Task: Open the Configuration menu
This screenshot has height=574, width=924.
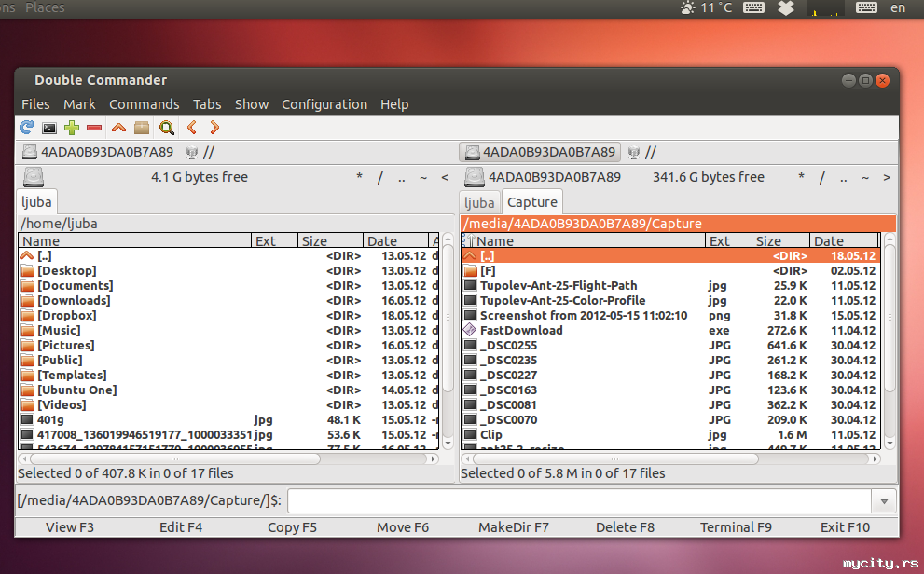Action: click(x=324, y=104)
